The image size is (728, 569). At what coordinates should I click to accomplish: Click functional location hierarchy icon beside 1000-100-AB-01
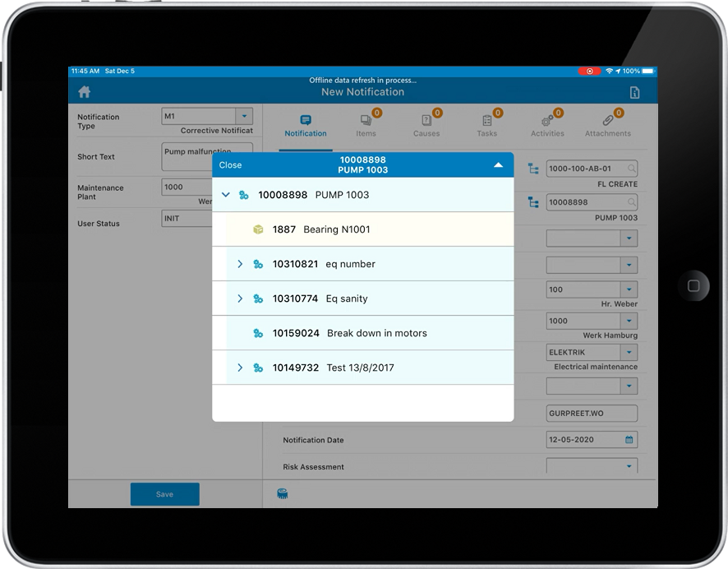pyautogui.click(x=533, y=169)
